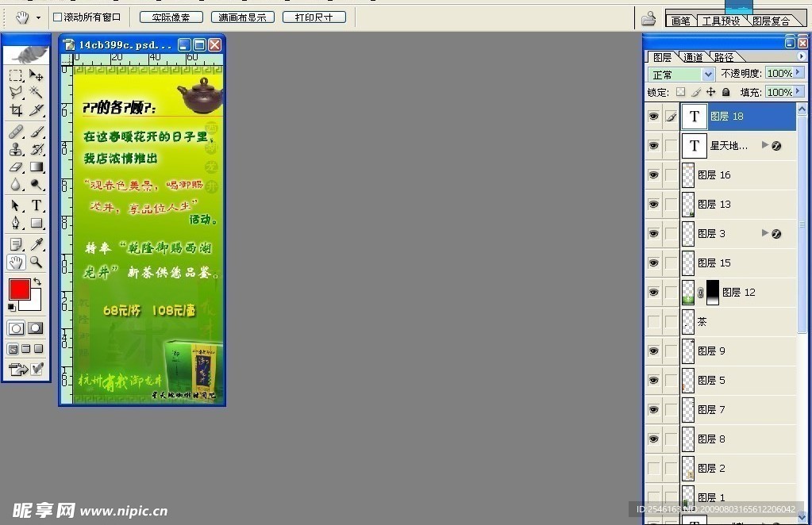
Task: Click lock transparent pixels icon
Action: (x=680, y=92)
